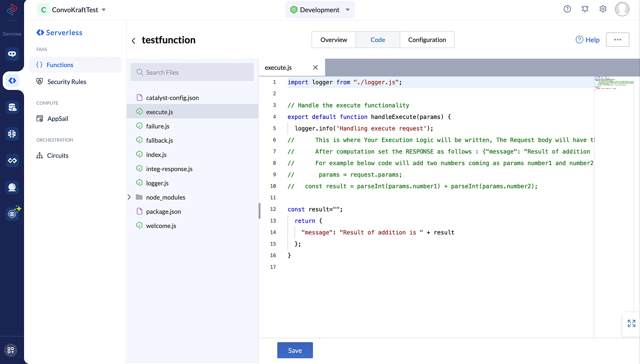Open logger.js file
The height and width of the screenshot is (364, 640).
tap(192, 183)
